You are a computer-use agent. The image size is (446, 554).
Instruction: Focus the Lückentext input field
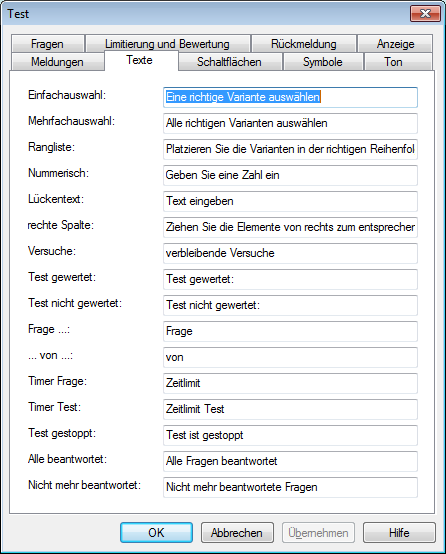tap(290, 201)
